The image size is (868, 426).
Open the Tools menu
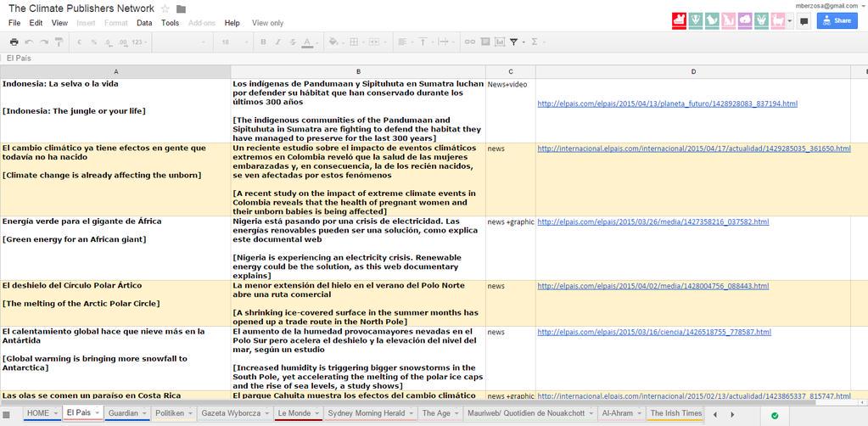tap(170, 23)
